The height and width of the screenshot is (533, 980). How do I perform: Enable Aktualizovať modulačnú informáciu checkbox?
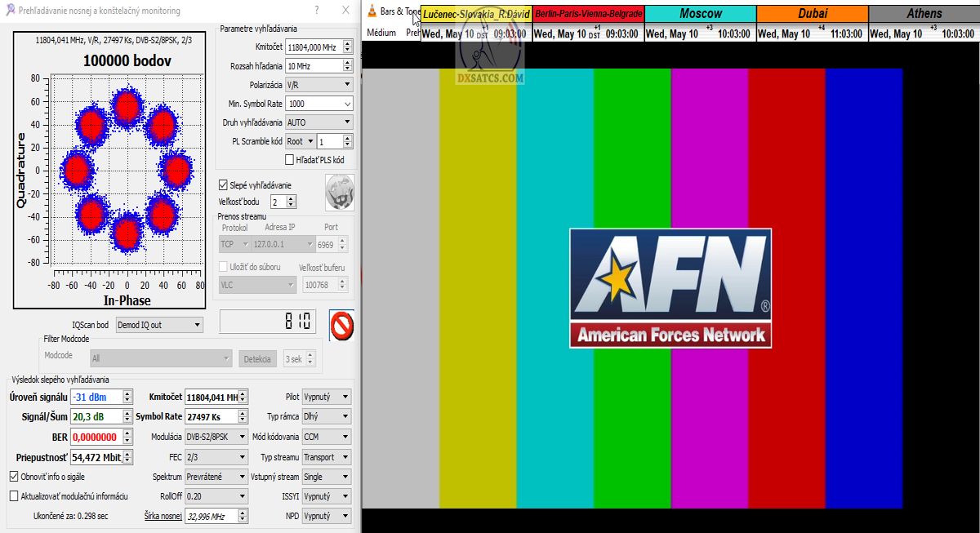(x=14, y=495)
